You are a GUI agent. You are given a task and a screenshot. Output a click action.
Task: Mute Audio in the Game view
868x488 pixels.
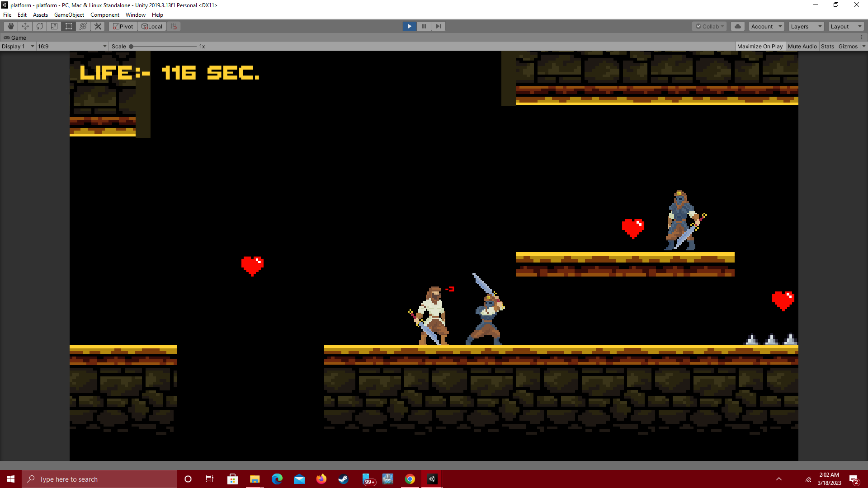[x=802, y=46]
